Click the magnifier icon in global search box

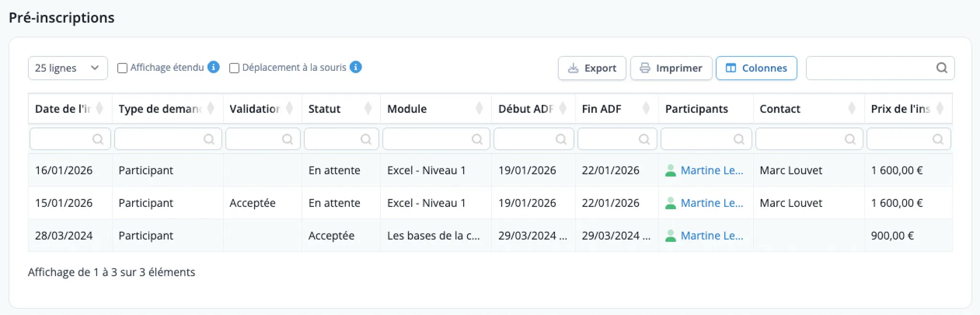coord(942,68)
